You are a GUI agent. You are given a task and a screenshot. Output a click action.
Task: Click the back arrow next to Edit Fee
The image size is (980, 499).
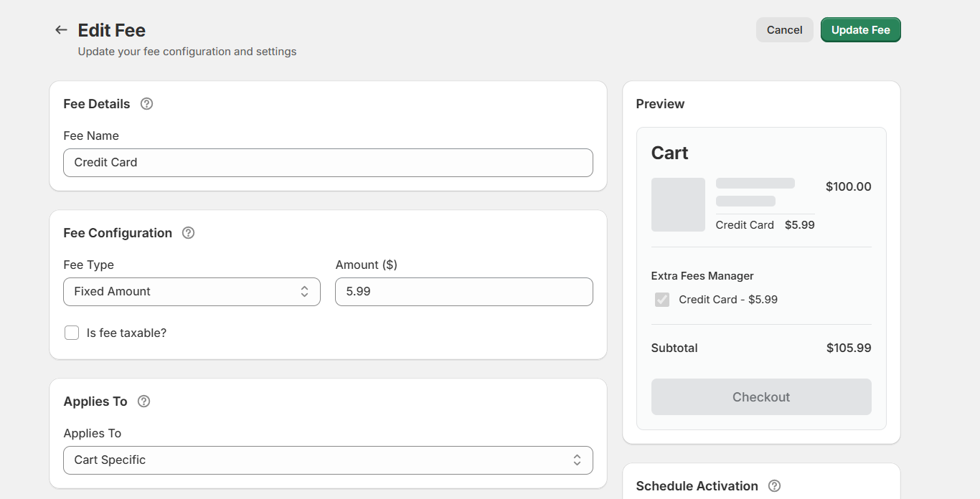pos(61,29)
